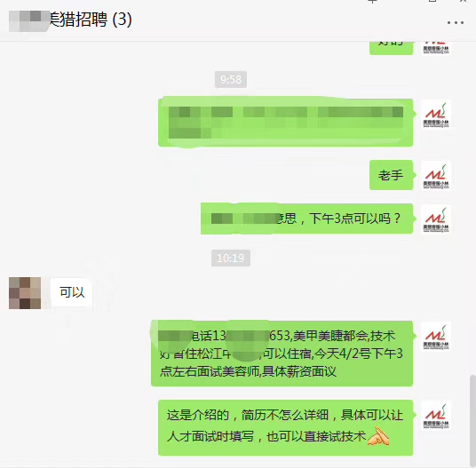This screenshot has height=469, width=476.
Task: Click the 10:19 timestamp label
Action: [231, 258]
